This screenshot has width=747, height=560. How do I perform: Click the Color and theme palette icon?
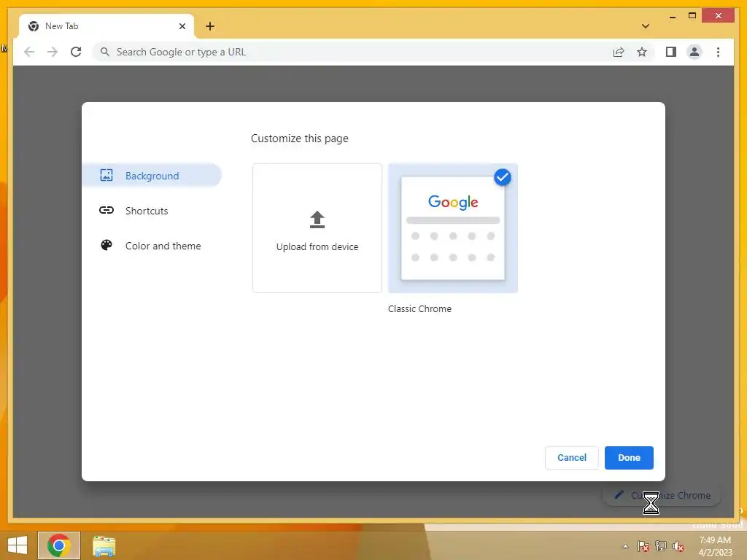point(107,245)
